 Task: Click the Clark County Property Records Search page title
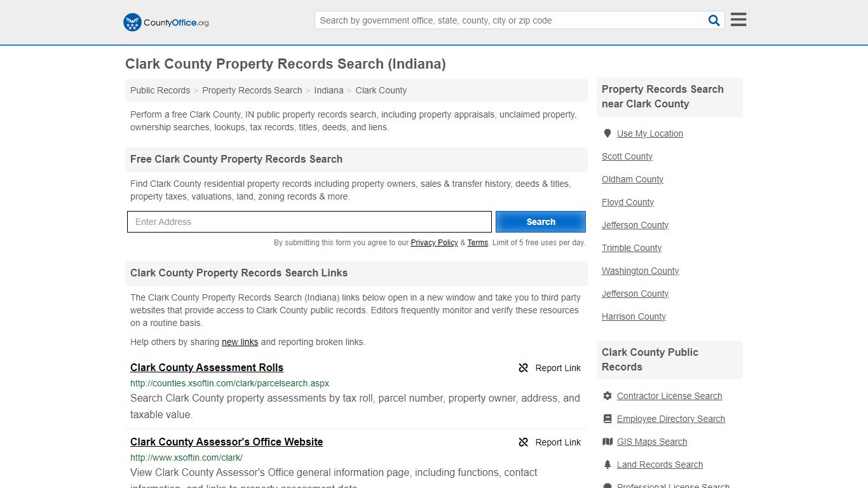[285, 64]
